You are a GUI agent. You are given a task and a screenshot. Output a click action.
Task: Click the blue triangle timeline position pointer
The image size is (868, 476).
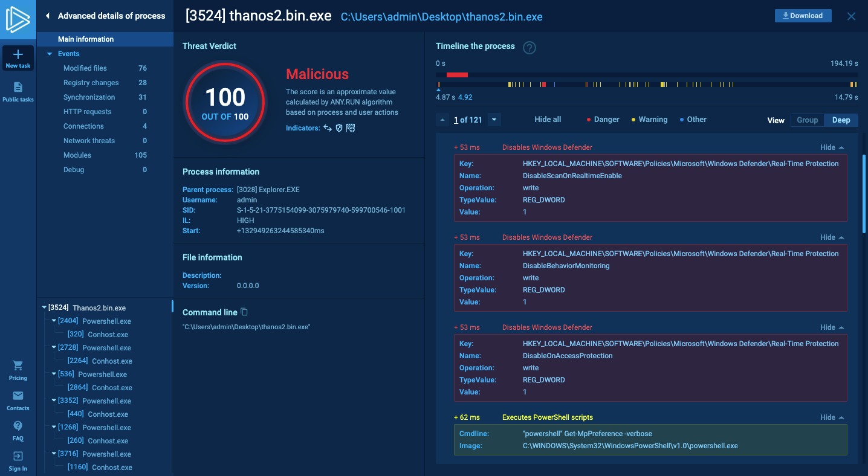[438, 90]
